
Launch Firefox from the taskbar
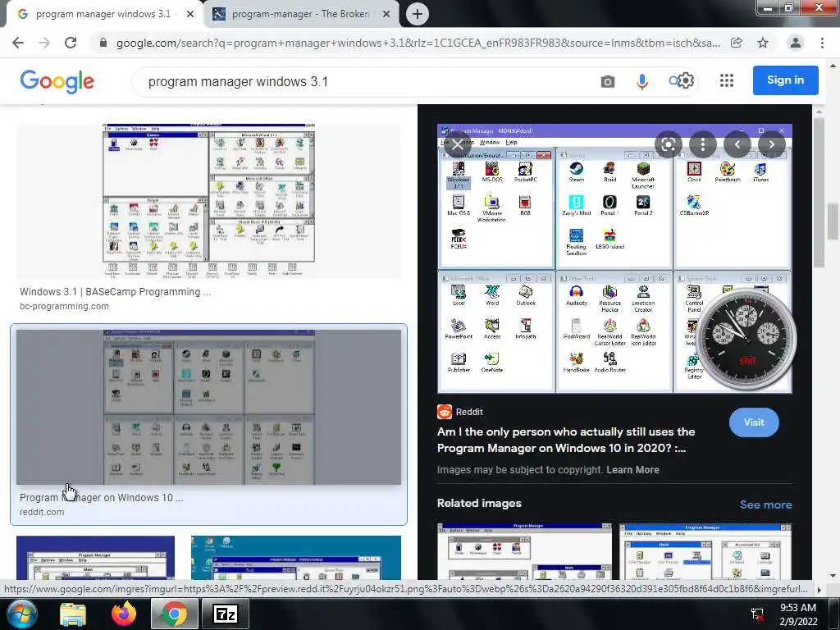[x=124, y=614]
